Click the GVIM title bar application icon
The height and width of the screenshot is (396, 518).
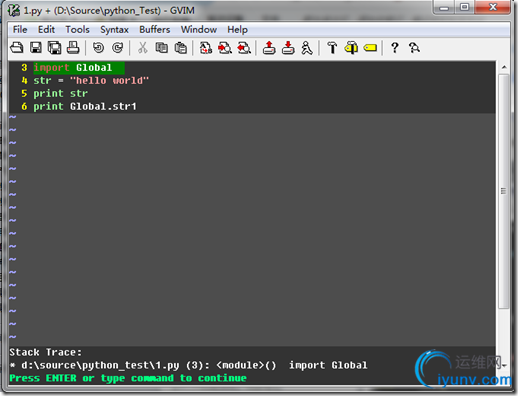coord(14,10)
